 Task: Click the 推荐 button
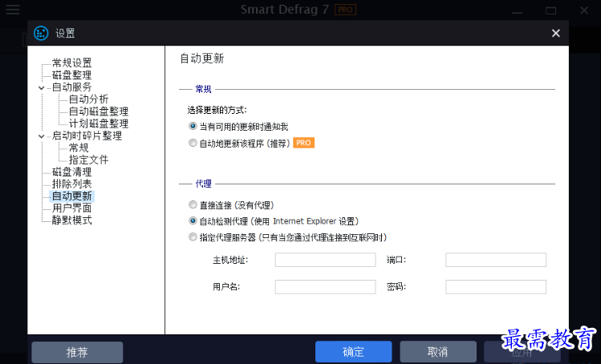point(77,352)
